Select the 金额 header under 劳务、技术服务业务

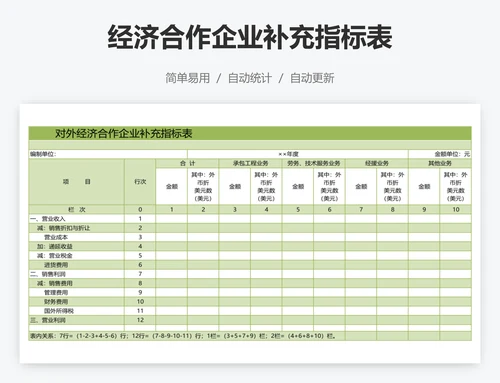[298, 186]
